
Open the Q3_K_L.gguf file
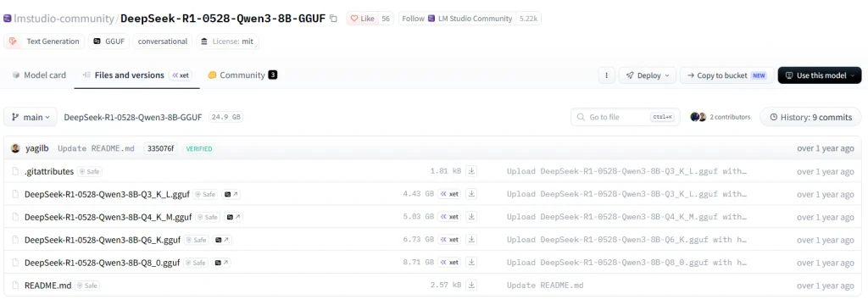point(108,194)
